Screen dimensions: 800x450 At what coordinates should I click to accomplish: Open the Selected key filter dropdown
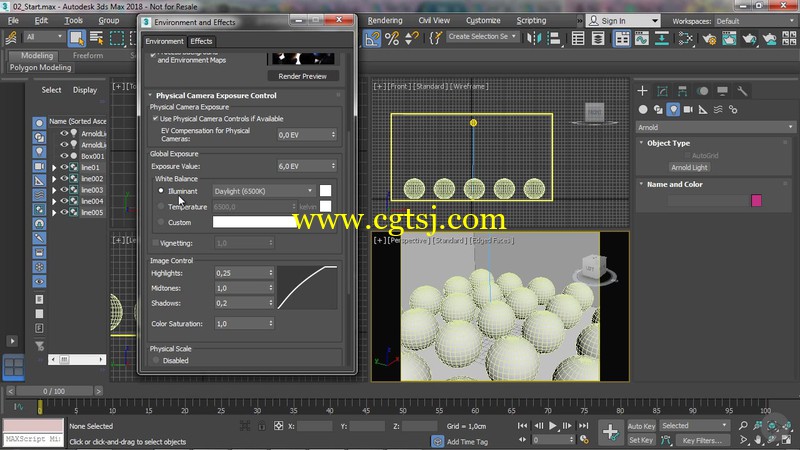[x=694, y=426]
